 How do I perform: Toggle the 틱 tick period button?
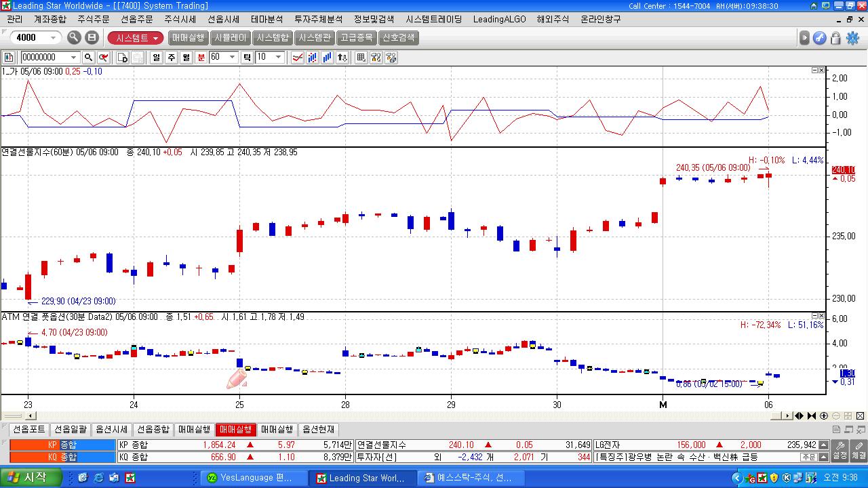tap(247, 58)
